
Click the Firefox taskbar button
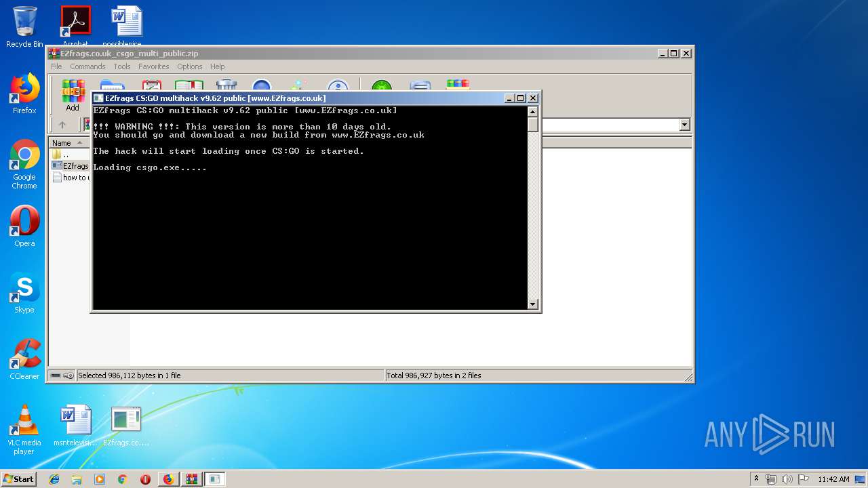tap(169, 479)
